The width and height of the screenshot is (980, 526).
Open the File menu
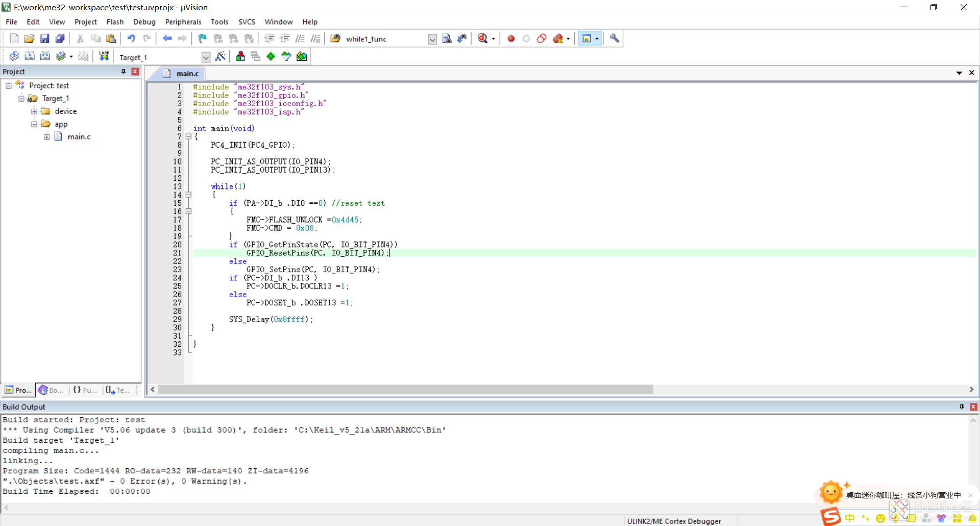11,22
